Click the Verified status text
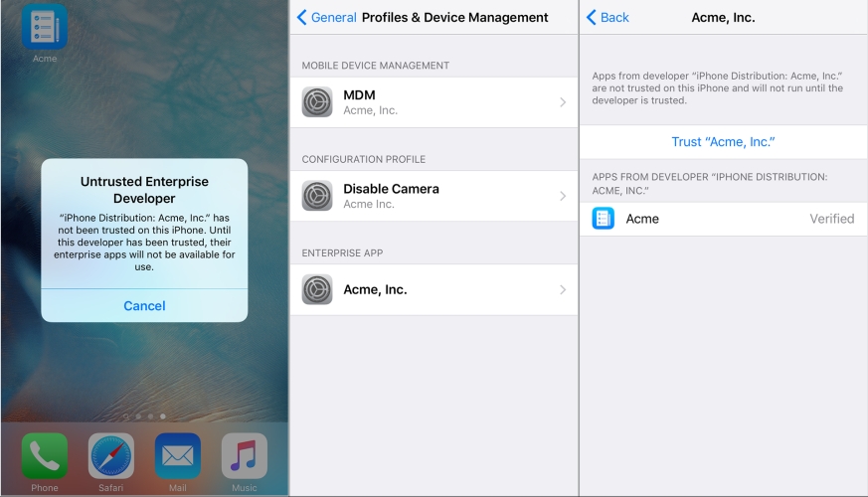This screenshot has height=497, width=868. click(832, 219)
